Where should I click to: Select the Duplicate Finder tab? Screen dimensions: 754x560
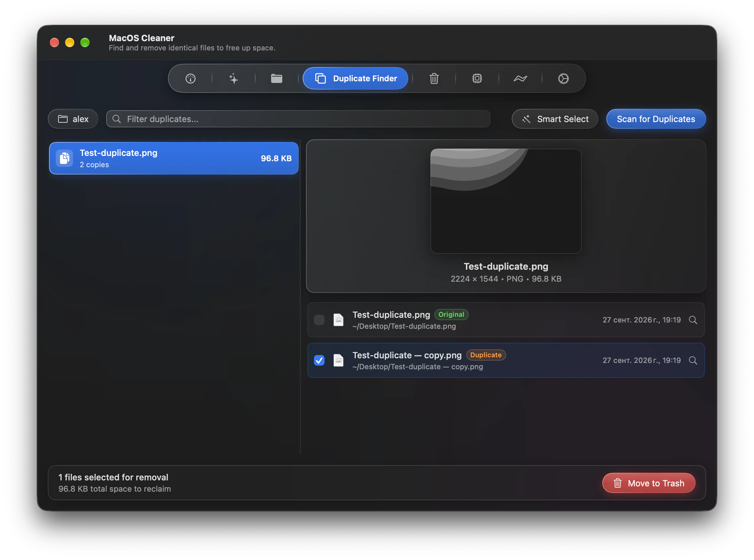(355, 78)
